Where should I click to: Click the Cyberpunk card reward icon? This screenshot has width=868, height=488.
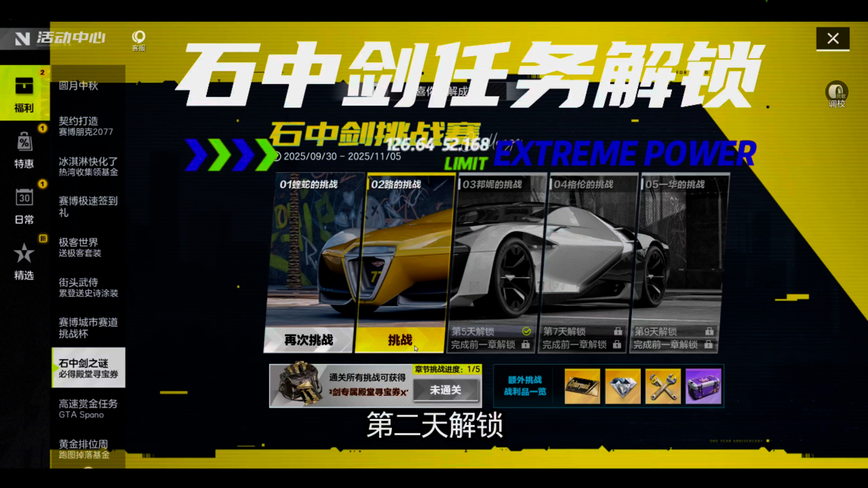pos(582,386)
